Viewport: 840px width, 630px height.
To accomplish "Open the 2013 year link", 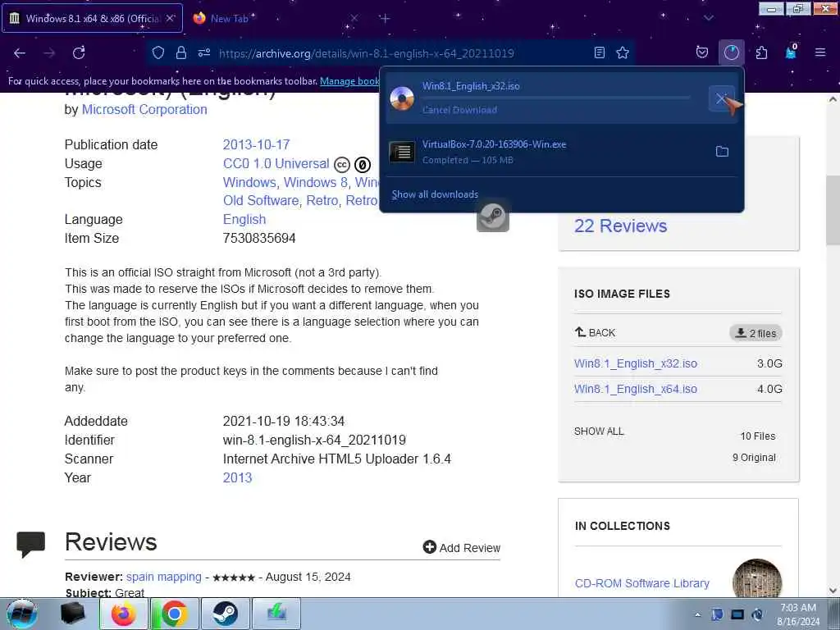I will point(237,478).
